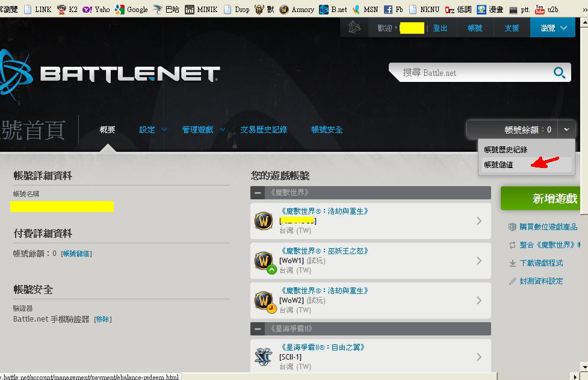Open 《星海爭霸II®：自由之翼》 title link
588x380 pixels.
323,347
